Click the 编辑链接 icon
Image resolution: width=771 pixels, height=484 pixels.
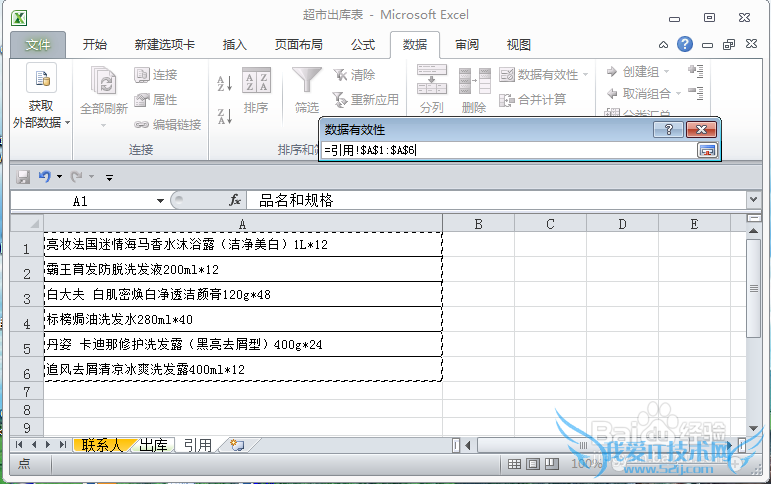point(142,125)
